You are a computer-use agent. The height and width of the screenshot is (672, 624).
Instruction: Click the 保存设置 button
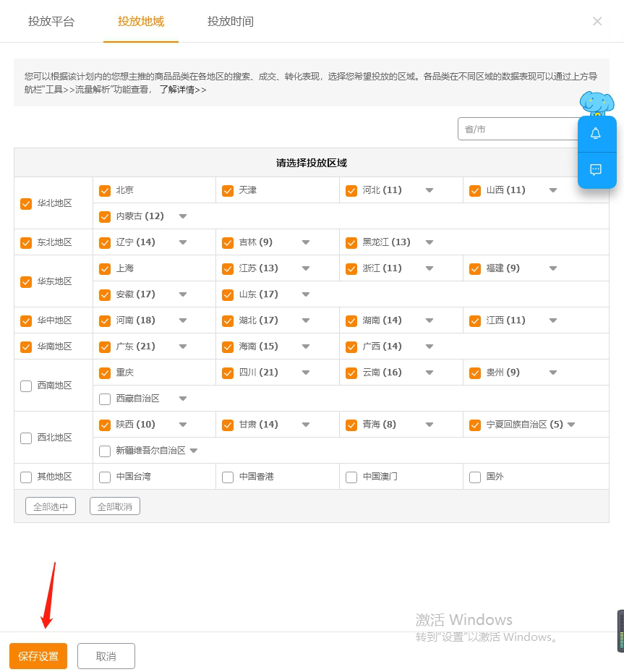[x=38, y=656]
